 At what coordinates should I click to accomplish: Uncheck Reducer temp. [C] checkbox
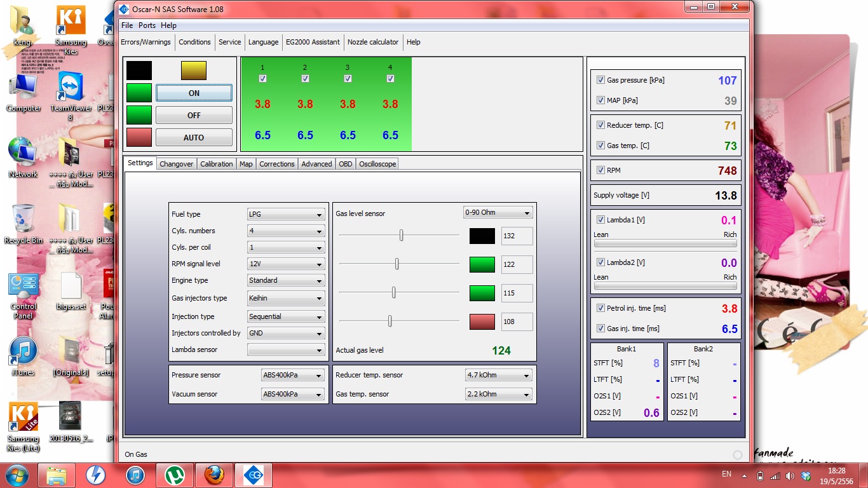click(x=600, y=125)
